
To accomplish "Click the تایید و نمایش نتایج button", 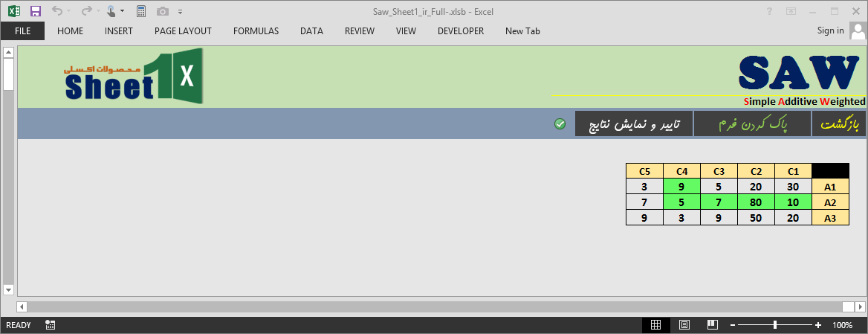I will pos(633,124).
